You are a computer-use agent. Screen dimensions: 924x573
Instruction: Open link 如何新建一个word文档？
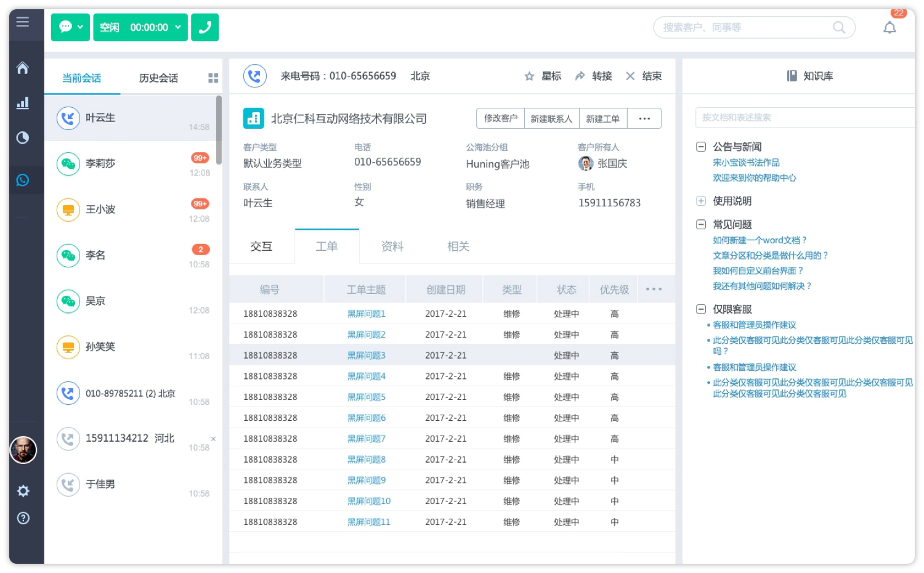coord(760,240)
